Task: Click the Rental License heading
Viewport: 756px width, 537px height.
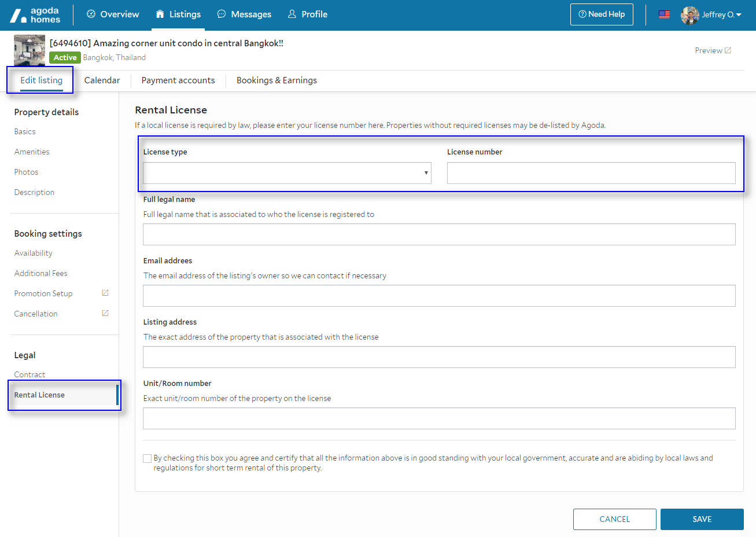Action: [x=171, y=110]
